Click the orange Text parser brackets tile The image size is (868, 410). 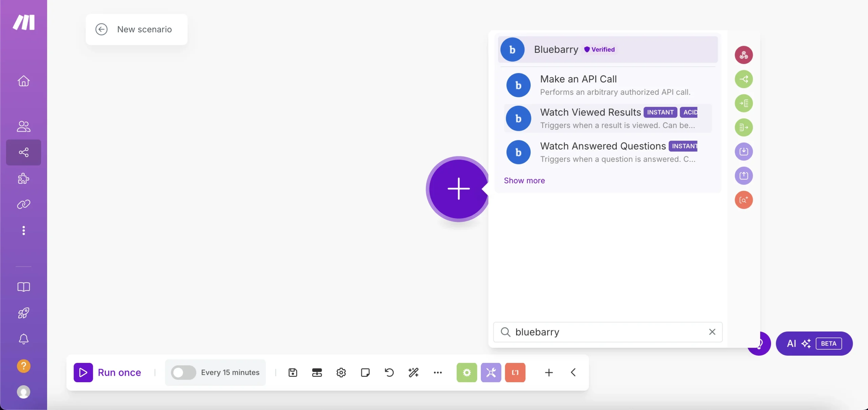[515, 373]
